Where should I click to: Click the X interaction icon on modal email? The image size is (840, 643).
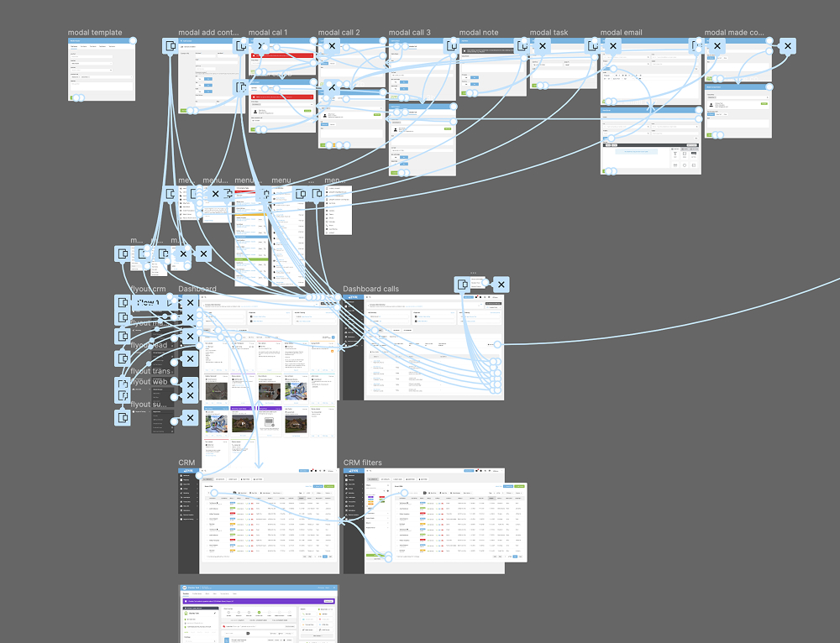pos(613,46)
